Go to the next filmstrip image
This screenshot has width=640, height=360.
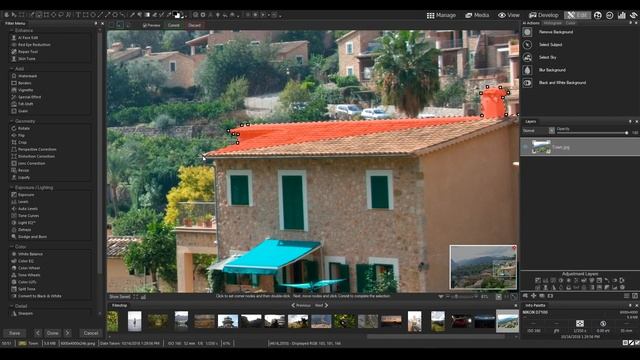[322, 305]
